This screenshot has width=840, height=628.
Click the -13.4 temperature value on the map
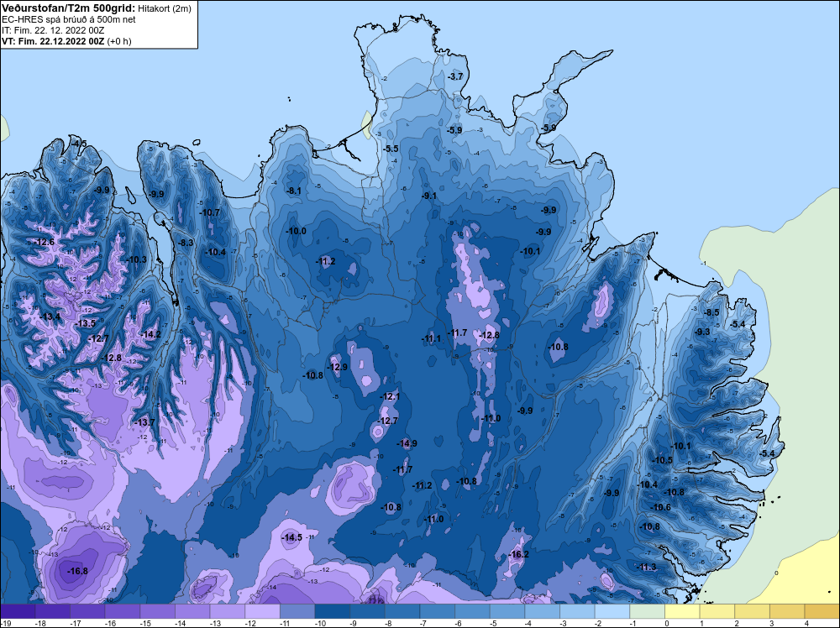(50, 317)
